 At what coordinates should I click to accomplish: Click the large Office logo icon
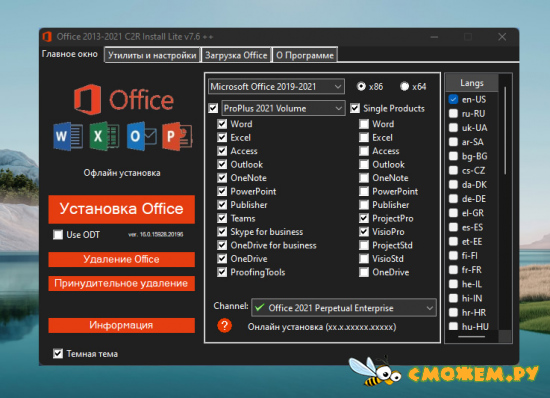click(x=87, y=100)
